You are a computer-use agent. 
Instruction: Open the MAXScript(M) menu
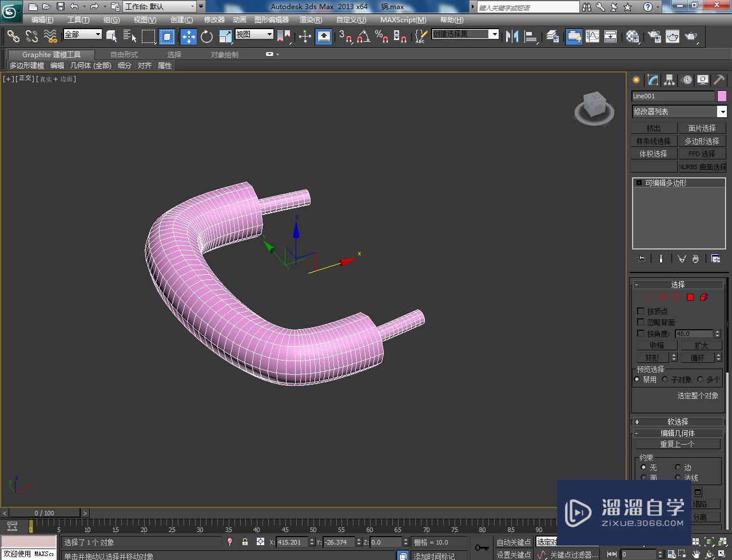[x=403, y=19]
